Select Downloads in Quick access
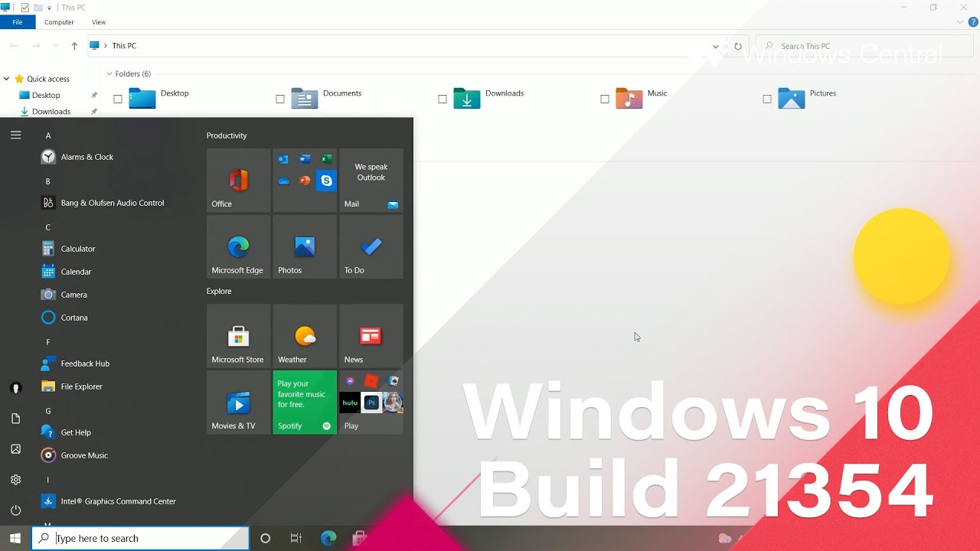 (51, 112)
